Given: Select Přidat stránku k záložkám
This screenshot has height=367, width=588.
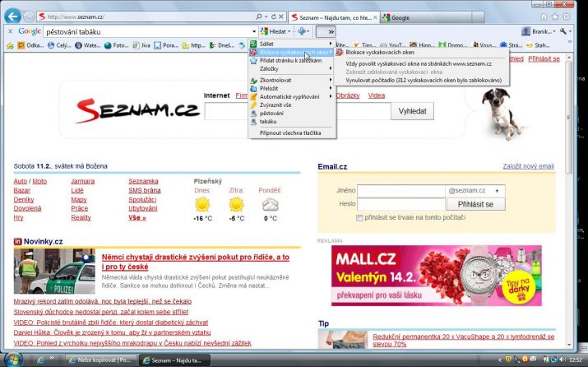Looking at the screenshot, I should (292, 60).
